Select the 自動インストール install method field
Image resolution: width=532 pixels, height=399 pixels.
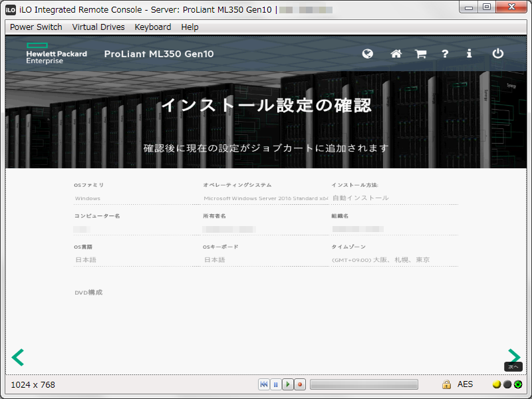pyautogui.click(x=395, y=198)
